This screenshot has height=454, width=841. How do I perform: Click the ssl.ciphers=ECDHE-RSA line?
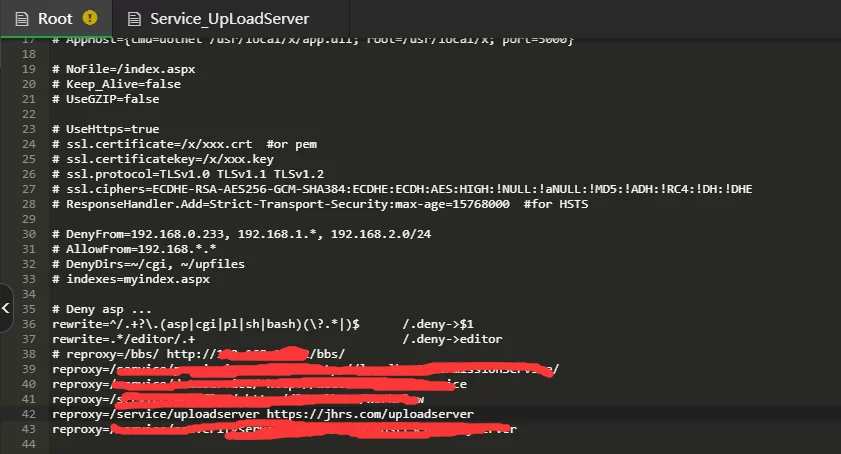(402, 189)
